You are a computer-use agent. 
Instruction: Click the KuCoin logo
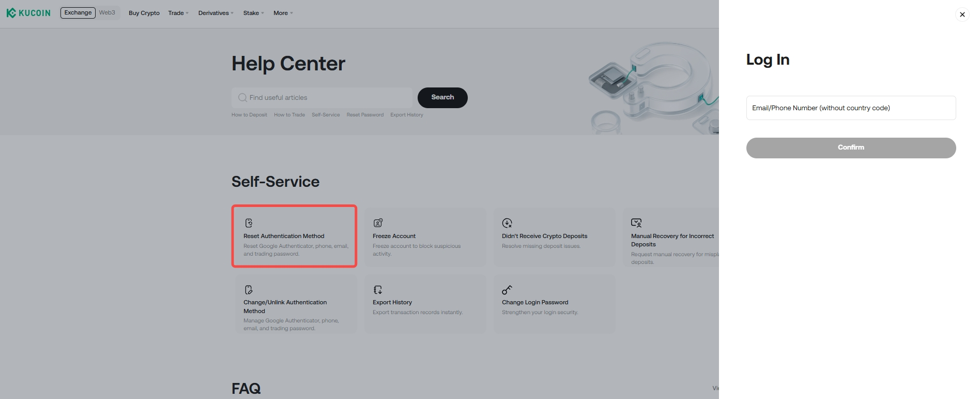coord(28,13)
